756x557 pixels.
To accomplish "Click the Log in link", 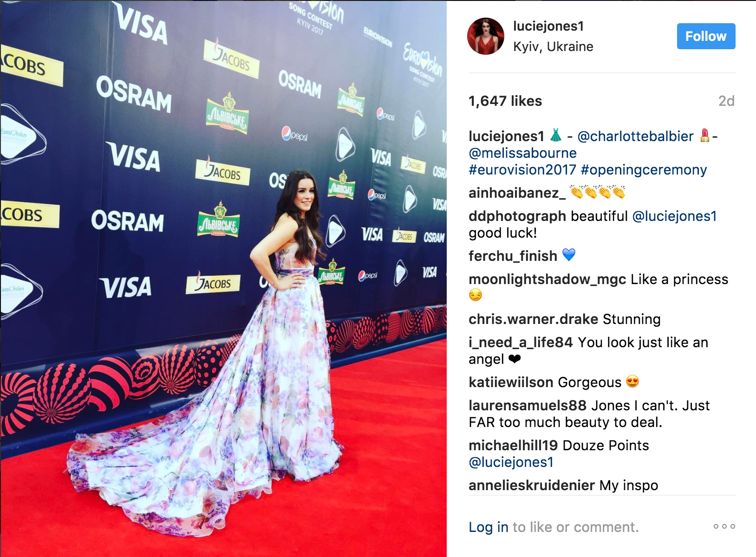I will 489,527.
